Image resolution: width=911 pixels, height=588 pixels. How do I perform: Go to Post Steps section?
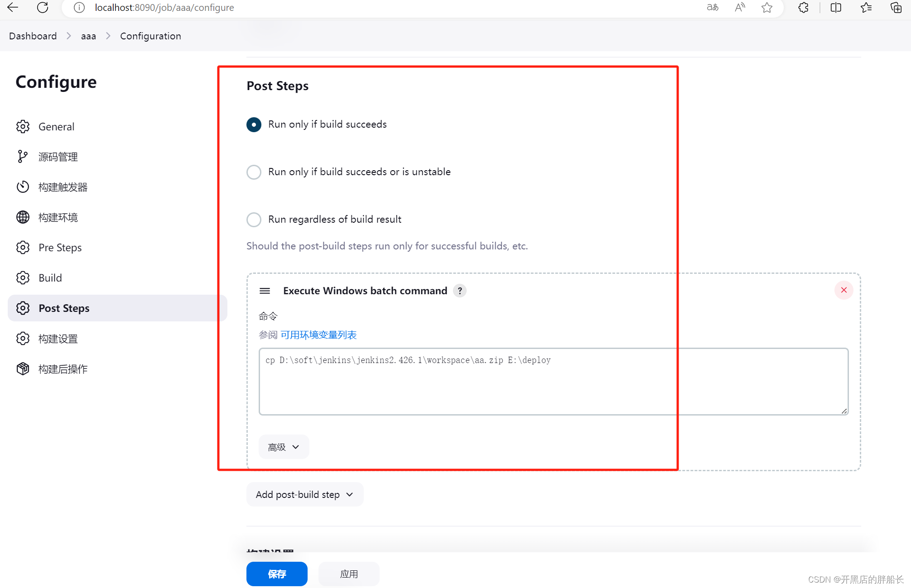click(x=117, y=308)
